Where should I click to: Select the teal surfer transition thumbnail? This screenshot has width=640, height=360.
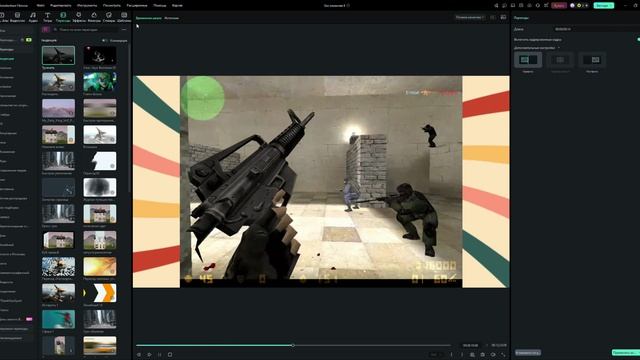tap(58, 319)
